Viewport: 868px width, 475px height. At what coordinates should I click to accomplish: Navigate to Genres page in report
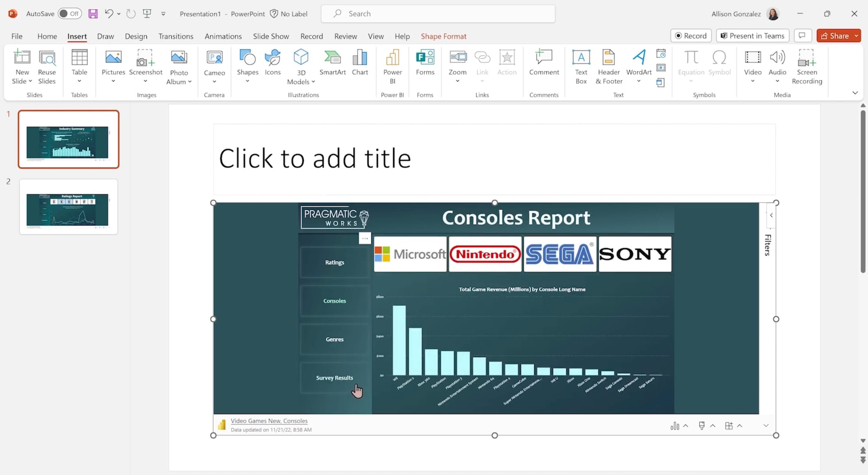(x=334, y=339)
